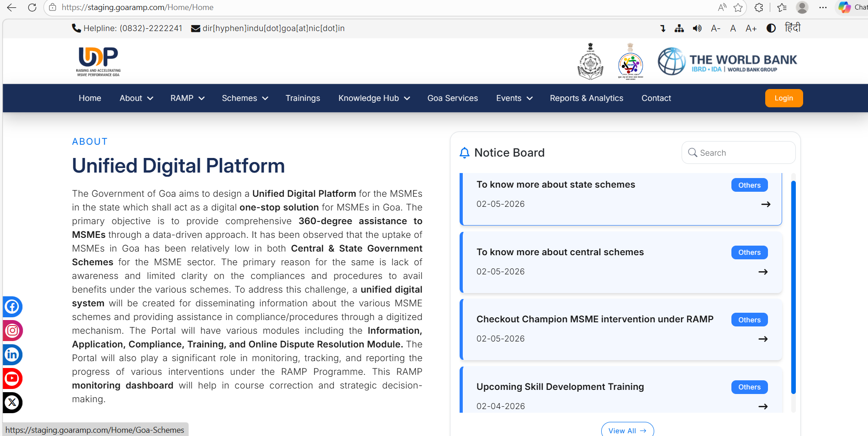The image size is (868, 436).
Task: Expand the Knowledge Hub dropdown
Action: (374, 98)
